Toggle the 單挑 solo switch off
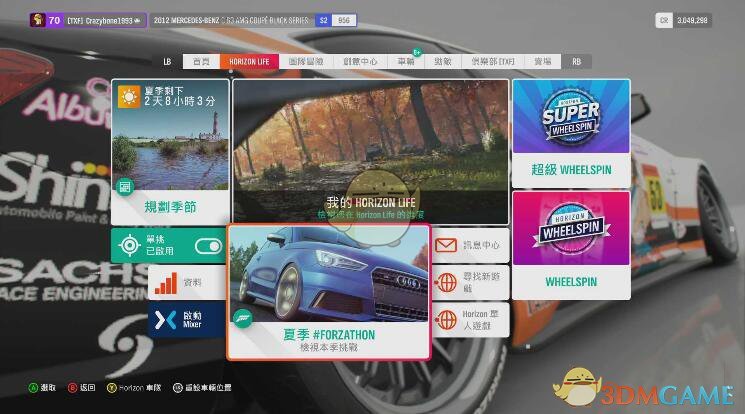The image size is (745, 414). pos(208,246)
